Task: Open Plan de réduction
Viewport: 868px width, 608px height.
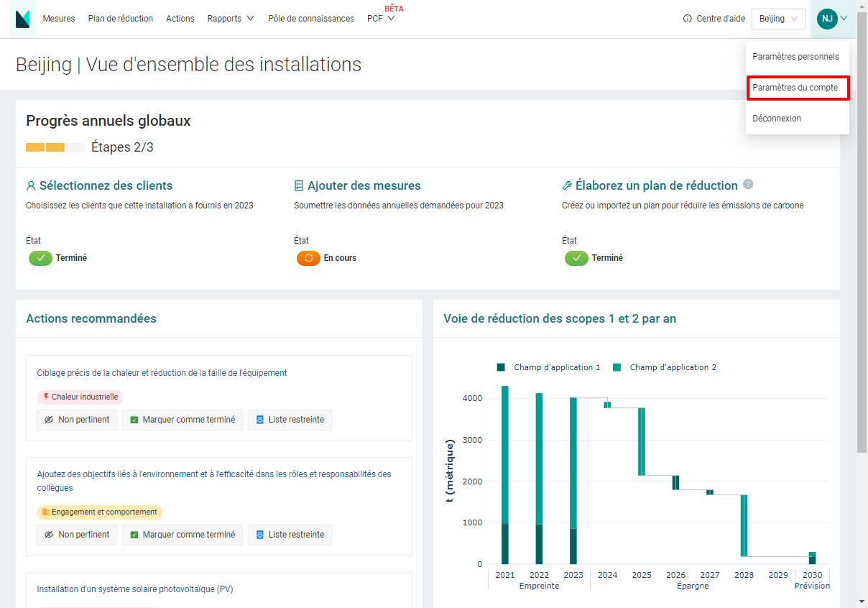Action: [x=121, y=19]
